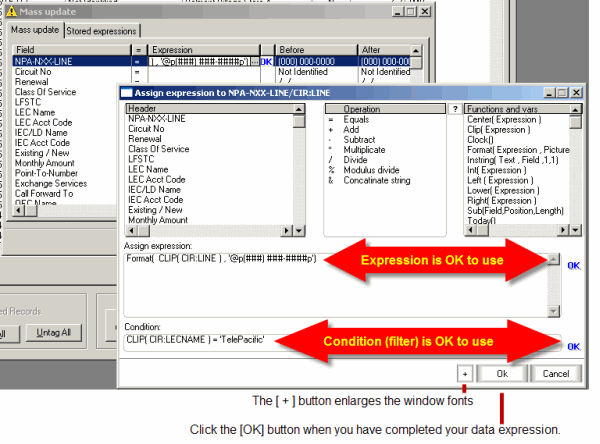Choose Center( Expression ) function

pyautogui.click(x=504, y=119)
